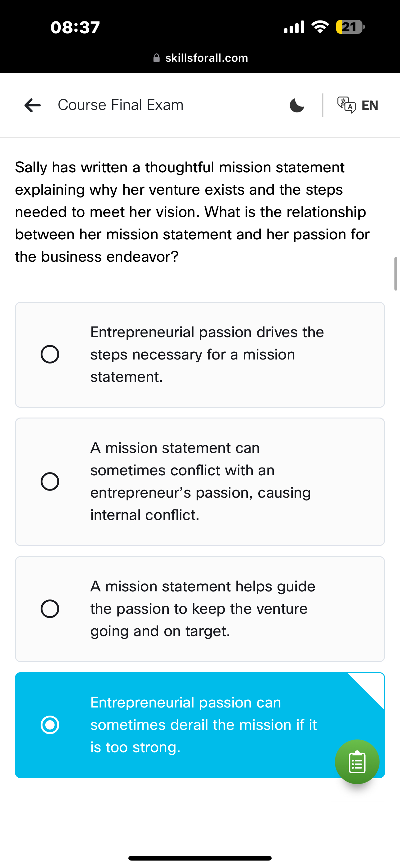Toggle dark mode moon icon
This screenshot has height=868, width=400.
297,105
